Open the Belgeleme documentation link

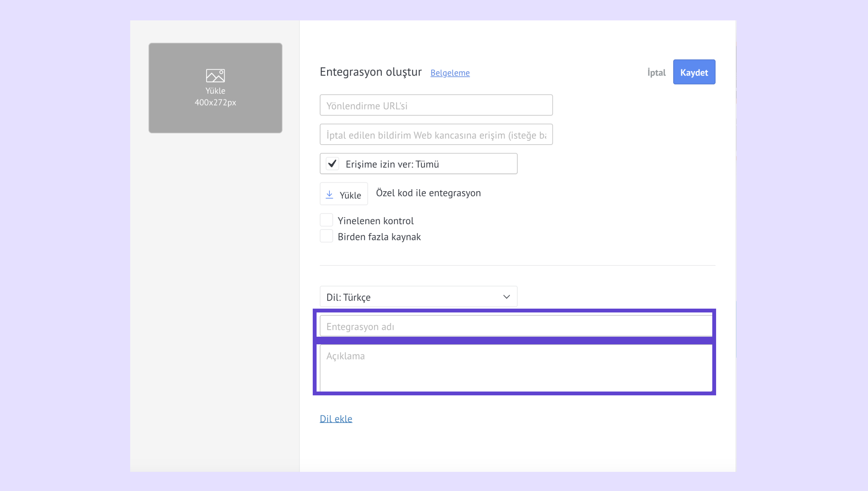point(450,73)
